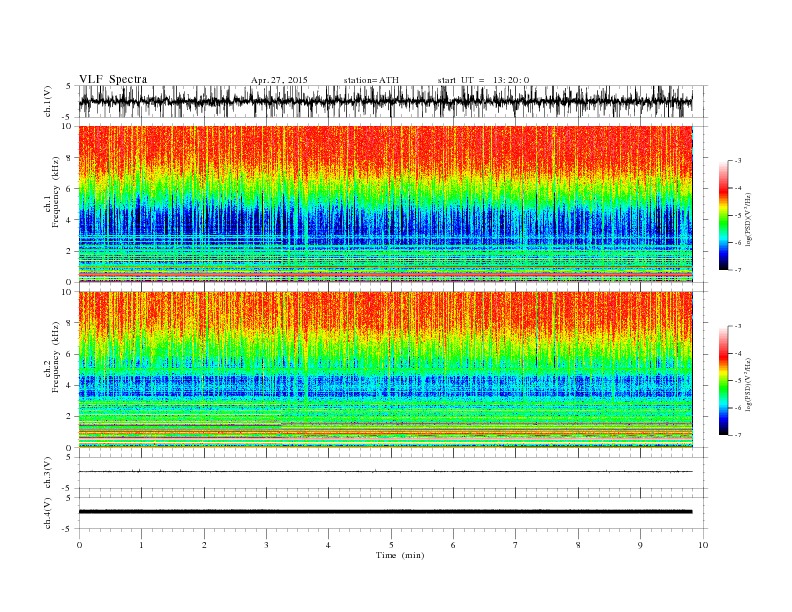This screenshot has height=612, width=792.
Task: Click the time axis tick label "5"
Action: click(391, 545)
